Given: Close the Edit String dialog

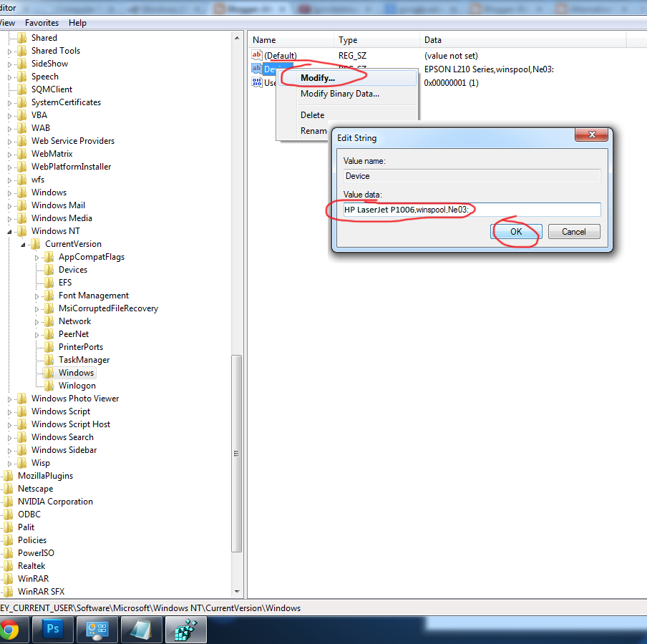Looking at the screenshot, I should point(591,135).
